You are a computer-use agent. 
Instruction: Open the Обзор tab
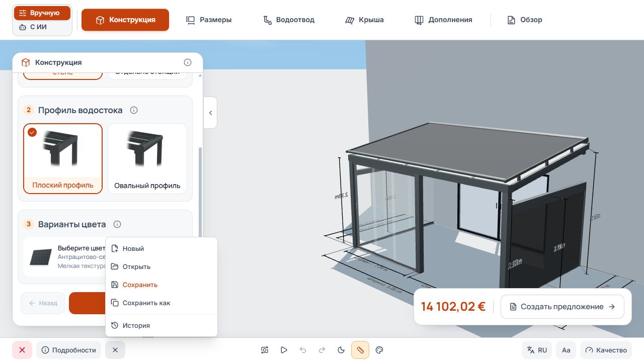[x=525, y=20]
